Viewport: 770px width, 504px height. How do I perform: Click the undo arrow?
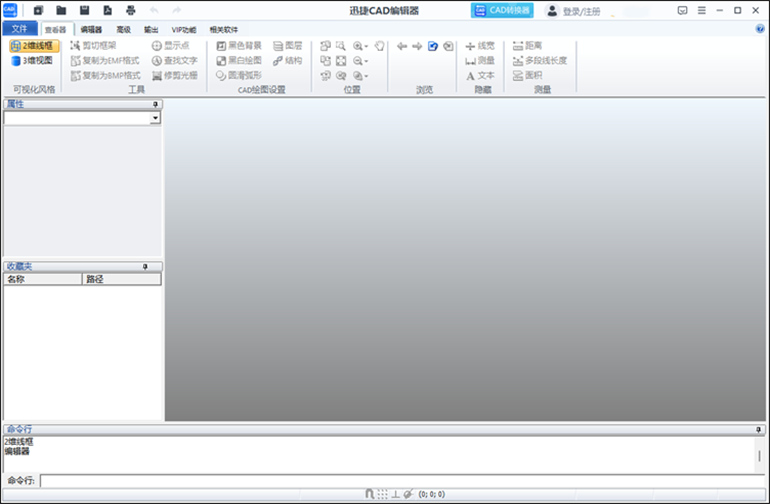click(154, 10)
